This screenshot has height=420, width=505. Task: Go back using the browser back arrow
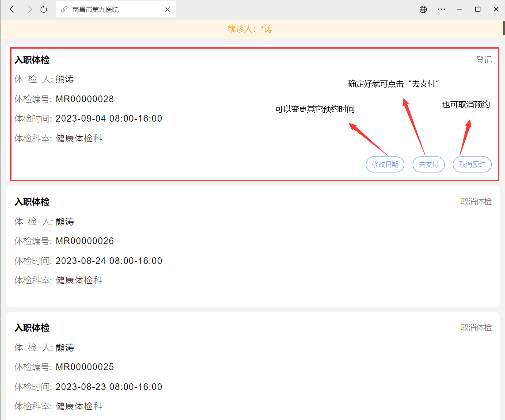(12, 9)
